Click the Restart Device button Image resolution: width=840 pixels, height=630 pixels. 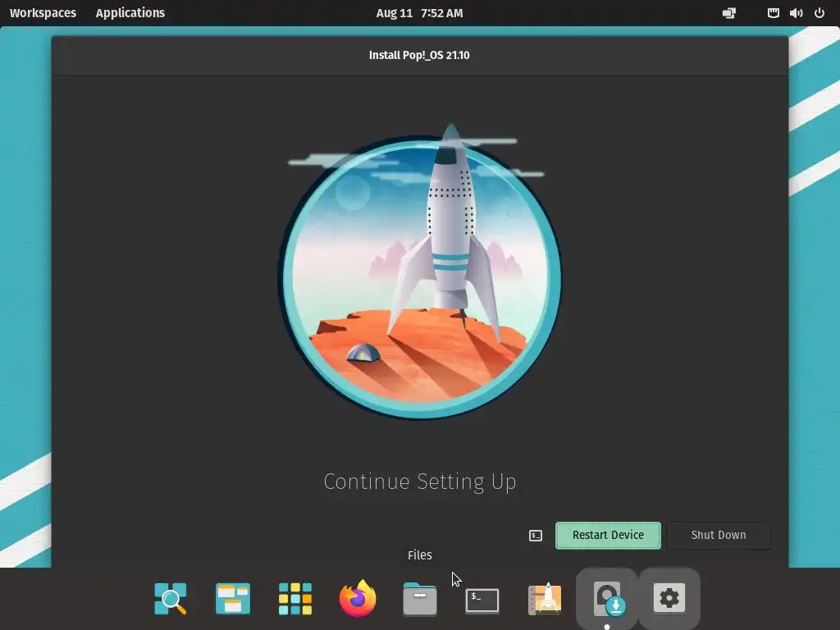click(608, 535)
